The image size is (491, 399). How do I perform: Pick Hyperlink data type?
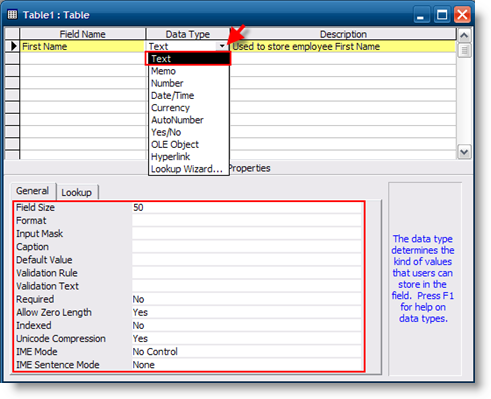point(189,157)
